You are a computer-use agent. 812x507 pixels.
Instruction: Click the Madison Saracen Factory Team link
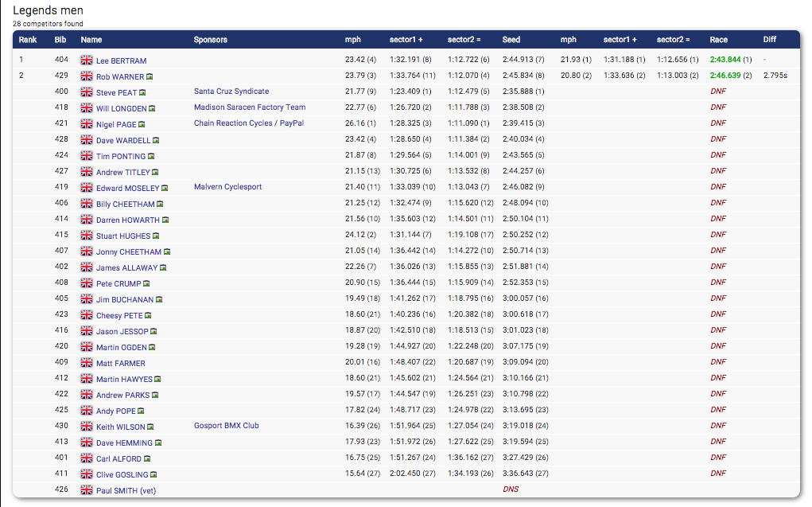tap(250, 107)
